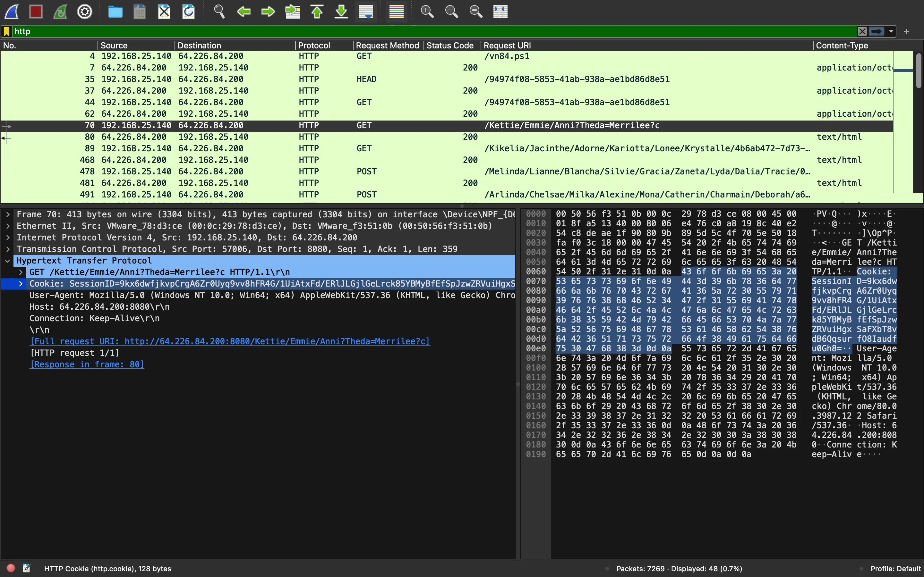
Task: Click the stop capture red square icon
Action: pos(37,11)
